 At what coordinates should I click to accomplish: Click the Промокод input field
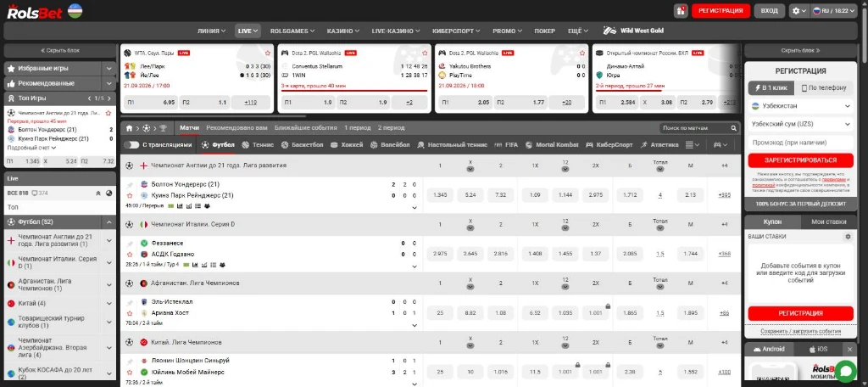[800, 143]
